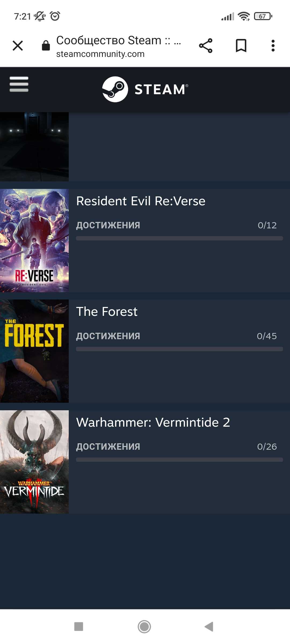This screenshot has width=290, height=644.
Task: Close the browser tab with X
Action: [18, 46]
